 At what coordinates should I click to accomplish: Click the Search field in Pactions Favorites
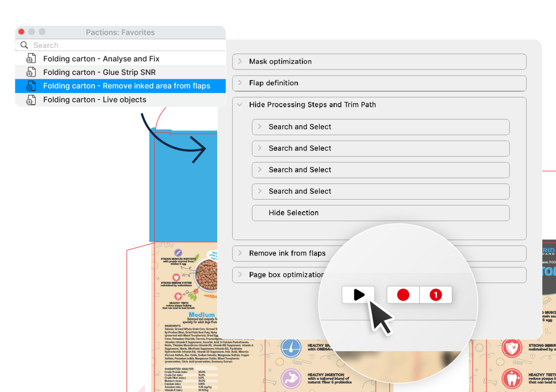coord(120,45)
